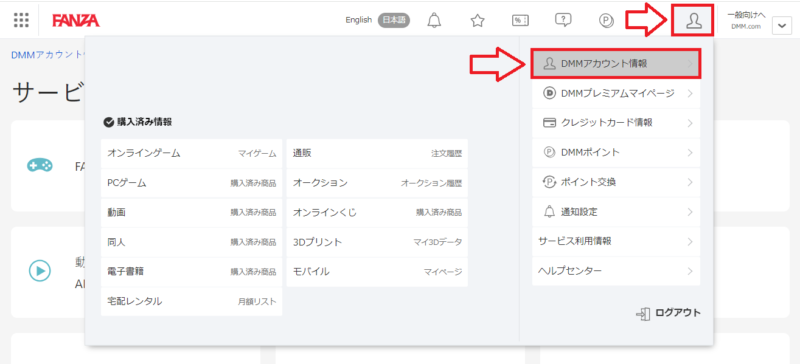Image resolution: width=800 pixels, height=364 pixels.
Task: Open オークション history
Action: point(377,183)
